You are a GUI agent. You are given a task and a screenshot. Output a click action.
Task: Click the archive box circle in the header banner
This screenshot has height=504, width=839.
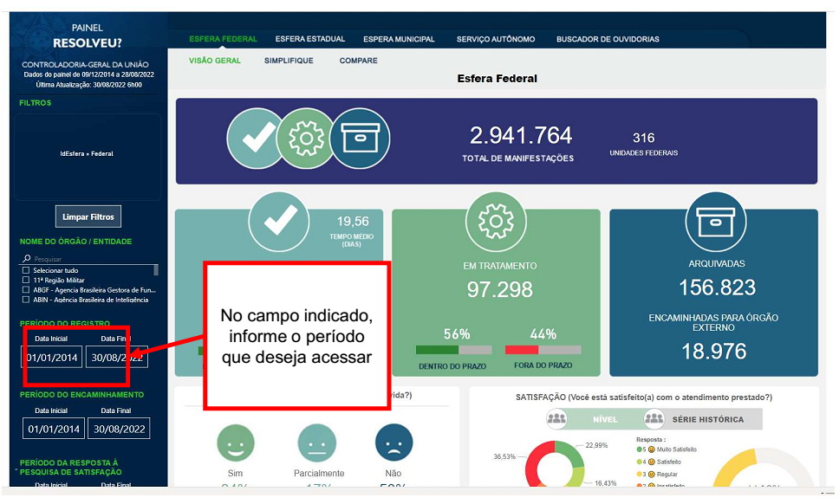point(360,139)
